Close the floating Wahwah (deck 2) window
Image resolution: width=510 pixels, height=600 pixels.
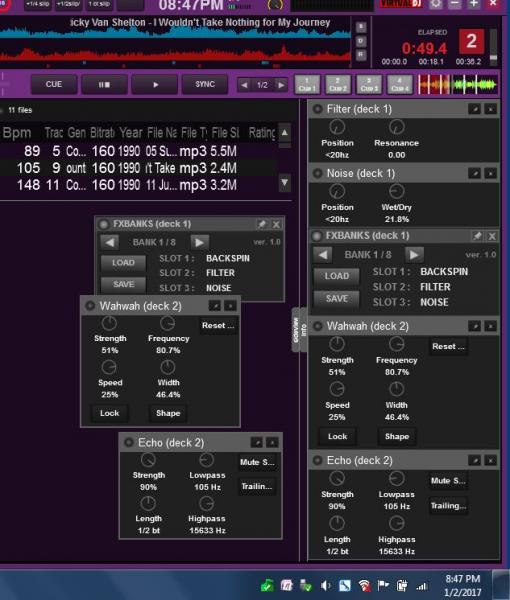click(230, 306)
